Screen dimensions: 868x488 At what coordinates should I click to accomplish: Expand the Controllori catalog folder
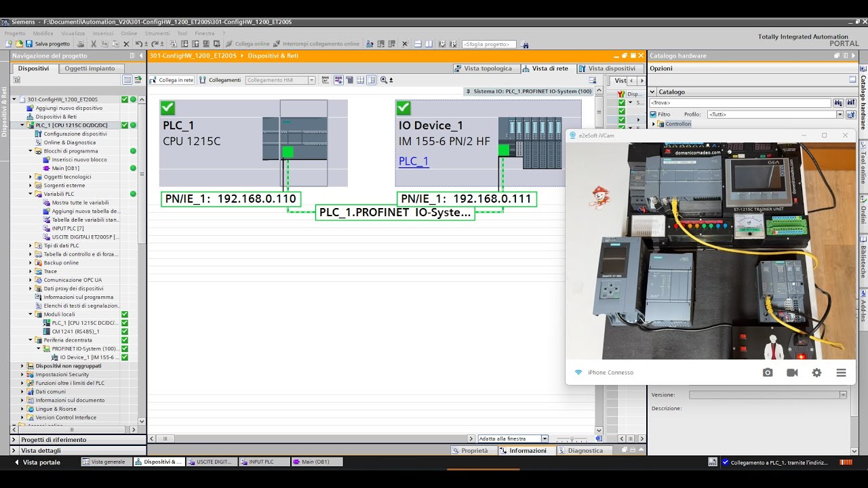coord(654,124)
